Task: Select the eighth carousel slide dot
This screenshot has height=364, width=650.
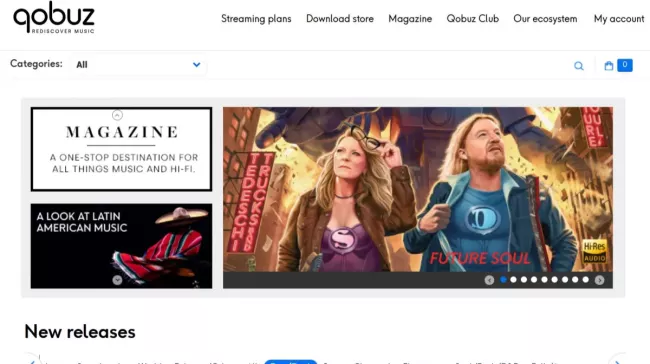Action: point(575,280)
